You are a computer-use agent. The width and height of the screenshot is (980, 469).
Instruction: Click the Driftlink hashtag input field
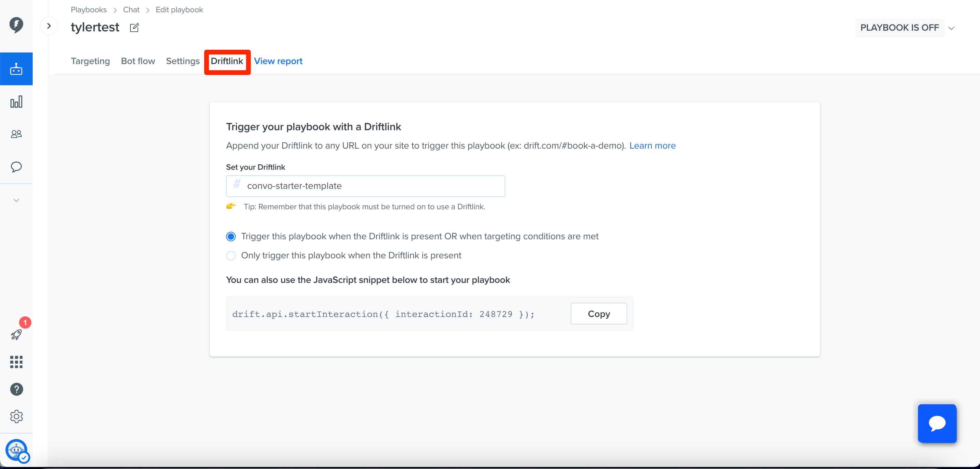coord(365,186)
